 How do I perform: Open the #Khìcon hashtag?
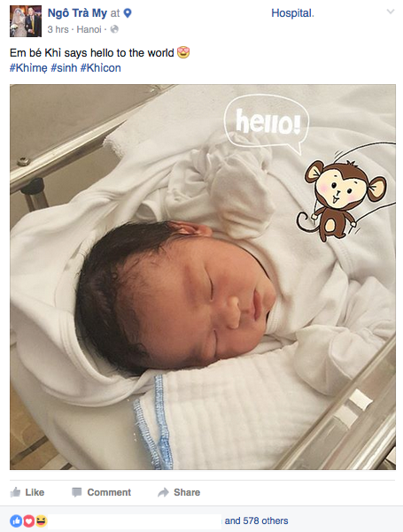pyautogui.click(x=100, y=68)
